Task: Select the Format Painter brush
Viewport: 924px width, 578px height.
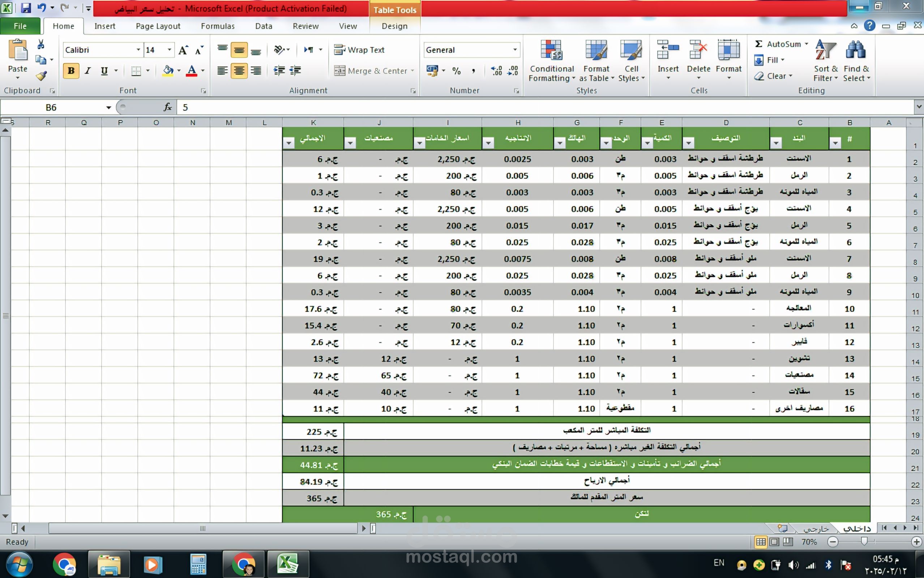Action: (x=41, y=76)
